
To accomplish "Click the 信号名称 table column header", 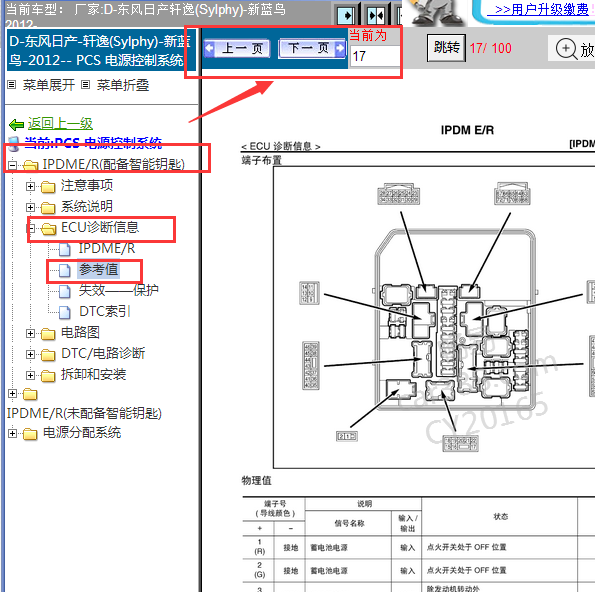I will (349, 523).
